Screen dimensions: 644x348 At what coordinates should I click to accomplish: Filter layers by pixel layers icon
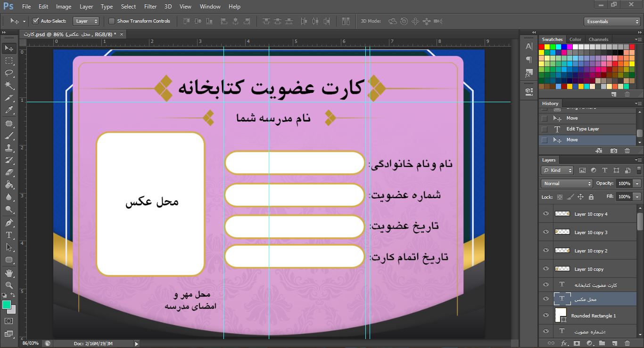(582, 170)
